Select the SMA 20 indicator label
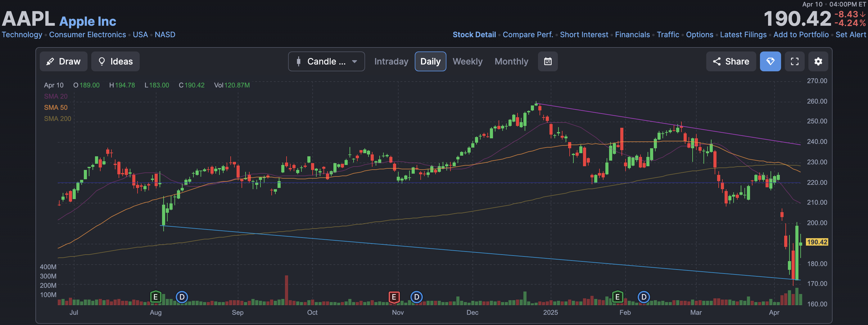This screenshot has height=325, width=868. (56, 96)
